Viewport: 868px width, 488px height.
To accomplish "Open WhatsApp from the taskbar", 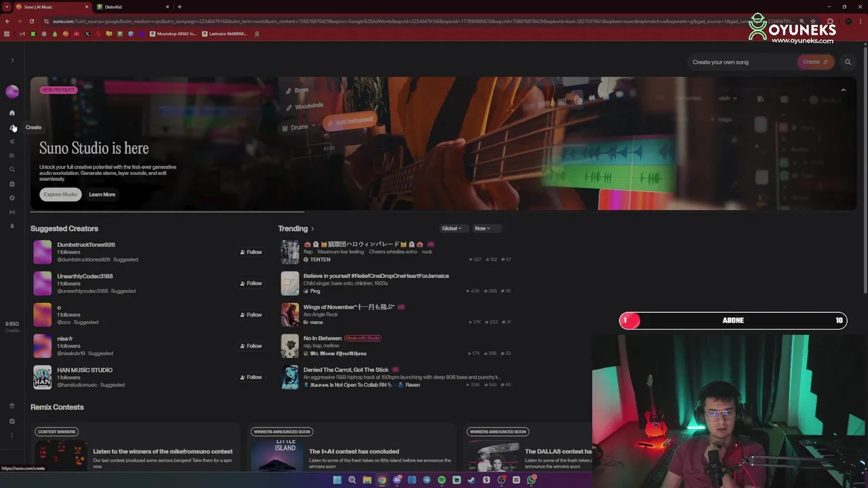I will 532,480.
